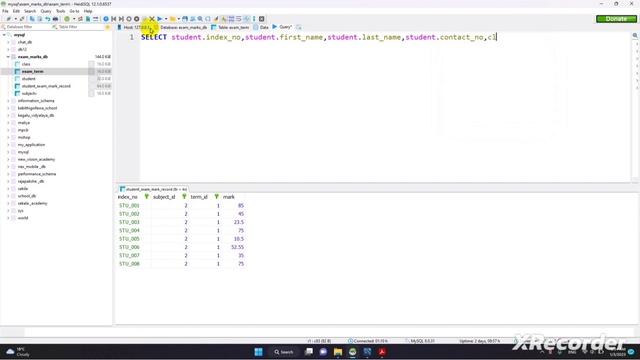This screenshot has width=640, height=360.
Task: Click the Print toolbar icon
Action: pos(56,19)
